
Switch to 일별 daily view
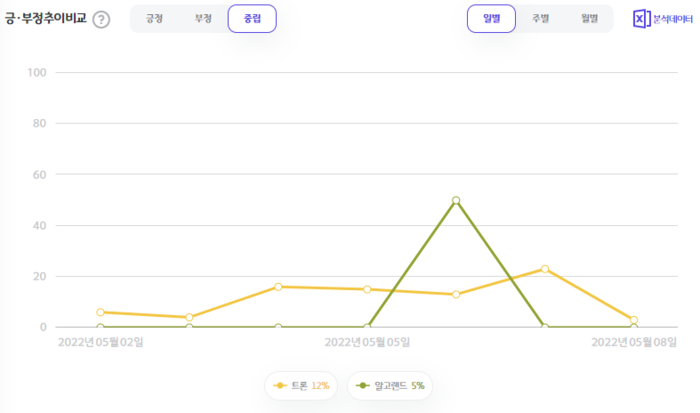click(x=492, y=19)
